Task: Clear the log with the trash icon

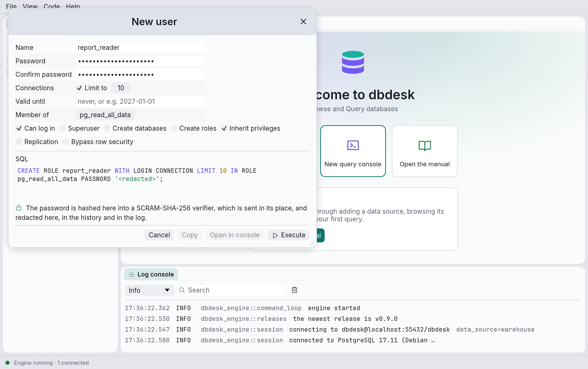Action: pyautogui.click(x=294, y=290)
